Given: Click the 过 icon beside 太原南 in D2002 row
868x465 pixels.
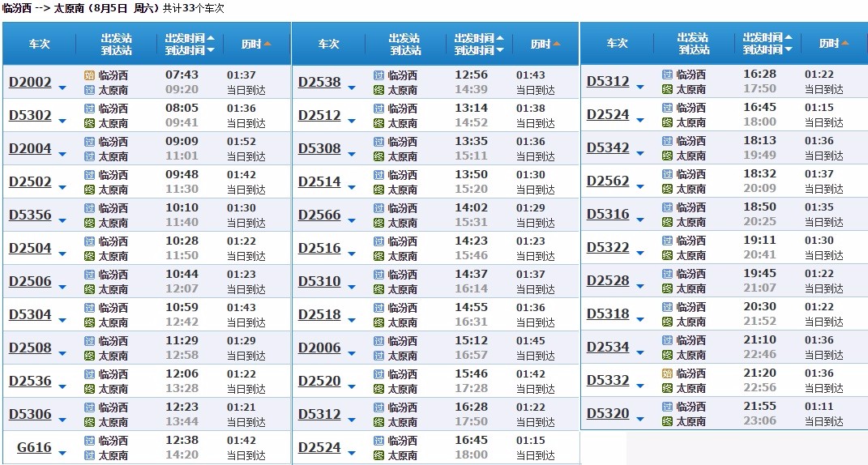Looking at the screenshot, I should coord(90,90).
